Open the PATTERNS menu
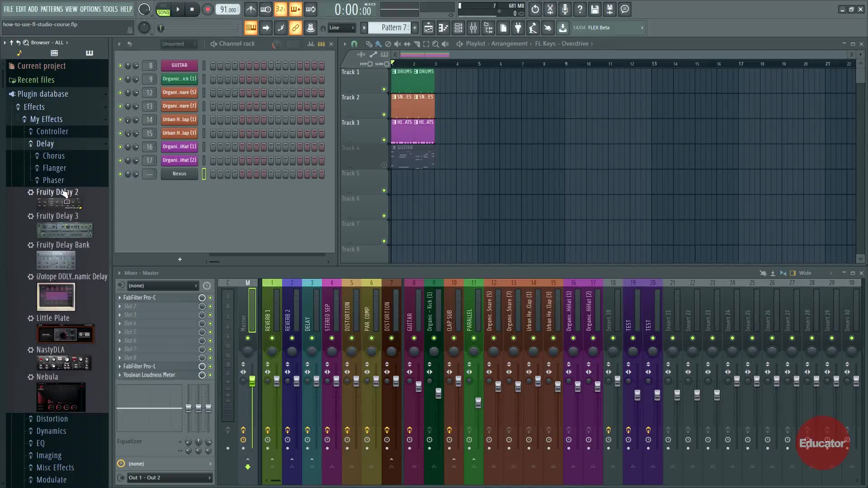This screenshot has height=488, width=868. click(x=52, y=9)
